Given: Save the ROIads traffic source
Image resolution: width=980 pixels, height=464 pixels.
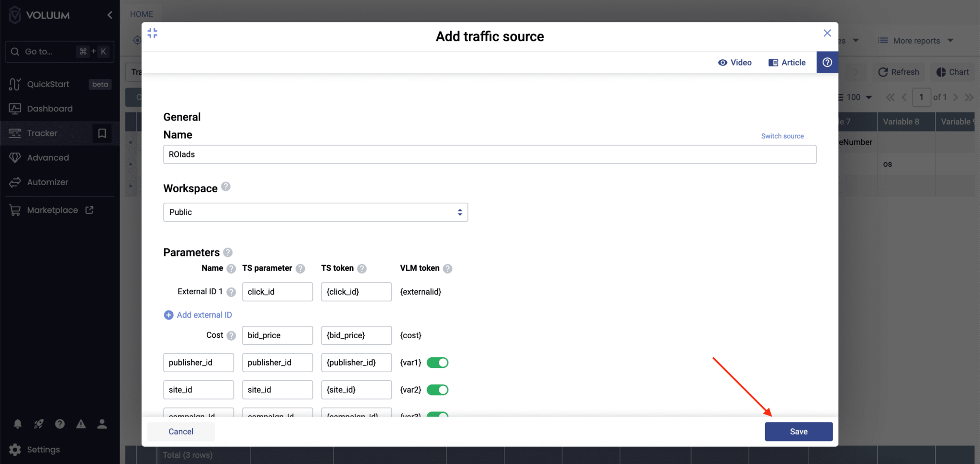Looking at the screenshot, I should [x=798, y=431].
